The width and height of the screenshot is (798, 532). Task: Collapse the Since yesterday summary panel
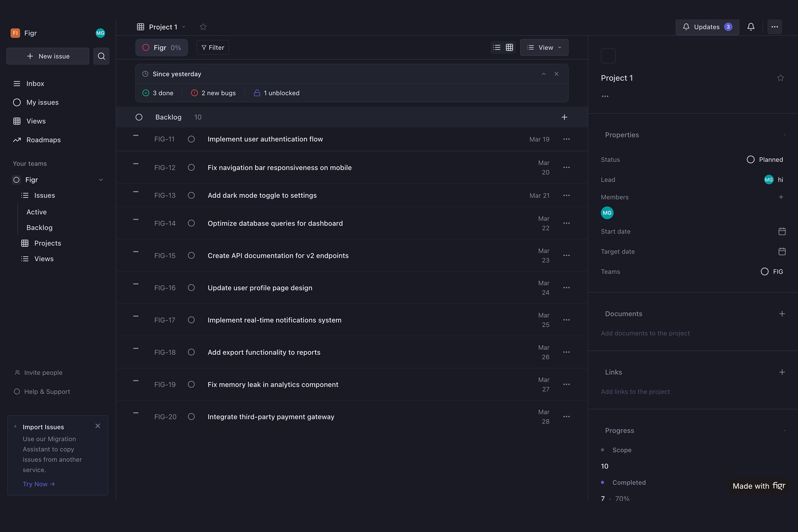pyautogui.click(x=543, y=74)
